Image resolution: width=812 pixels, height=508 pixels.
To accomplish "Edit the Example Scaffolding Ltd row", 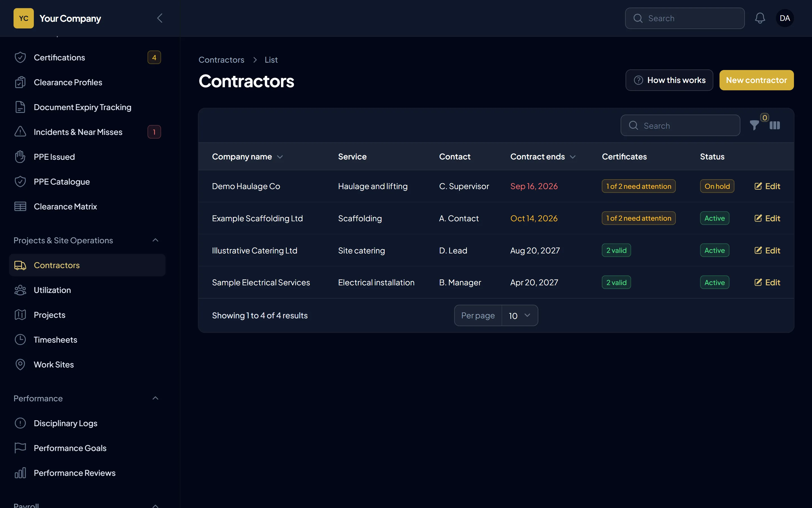I will point(767,218).
